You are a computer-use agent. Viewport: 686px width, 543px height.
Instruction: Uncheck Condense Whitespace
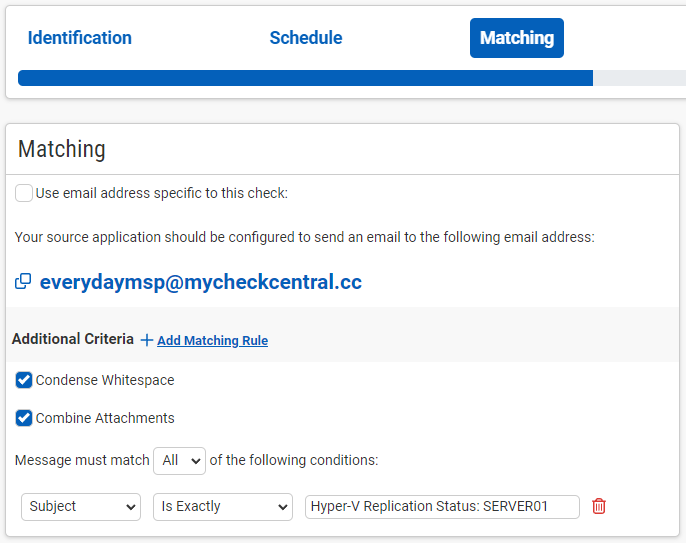24,380
